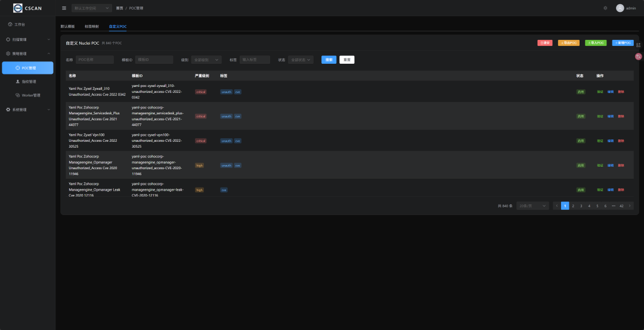Image resolution: width=644 pixels, height=330 pixels.
Task: Open the 级别 severity filter dropdown
Action: coord(206,60)
